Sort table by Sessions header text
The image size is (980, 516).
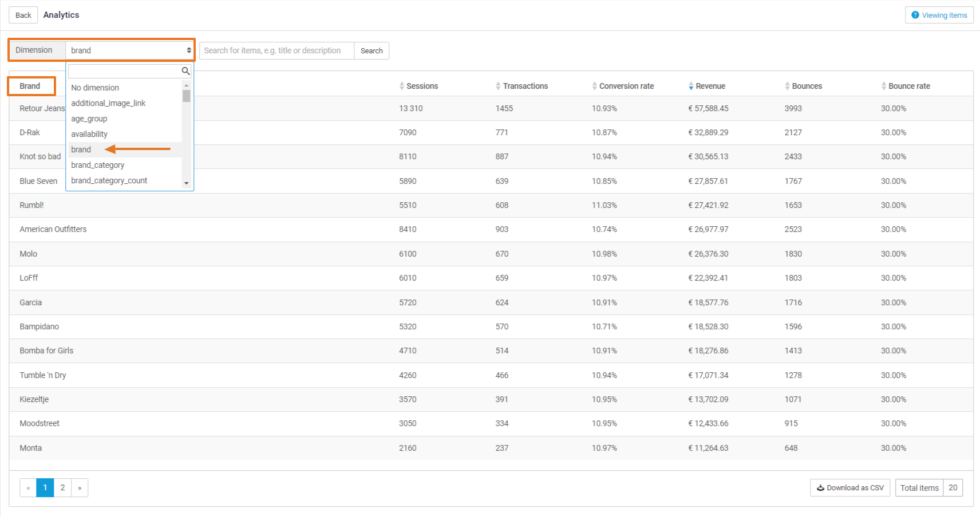click(422, 86)
